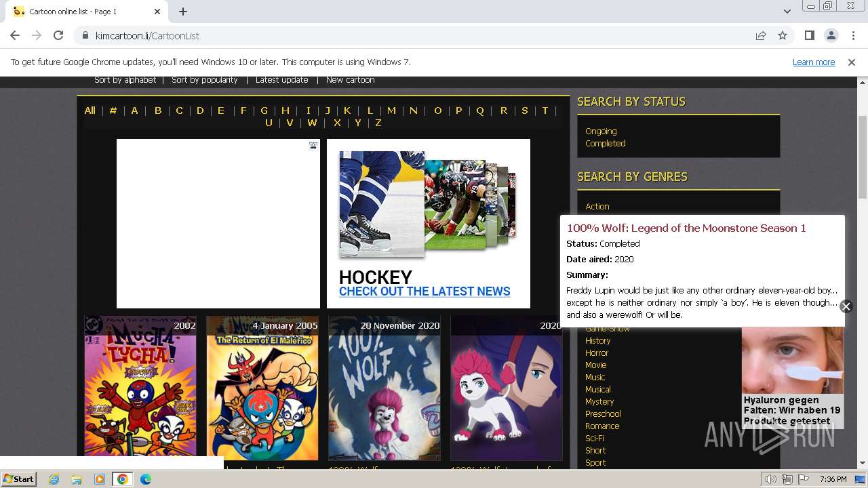
Task: Open the Horror genre
Action: (x=597, y=353)
